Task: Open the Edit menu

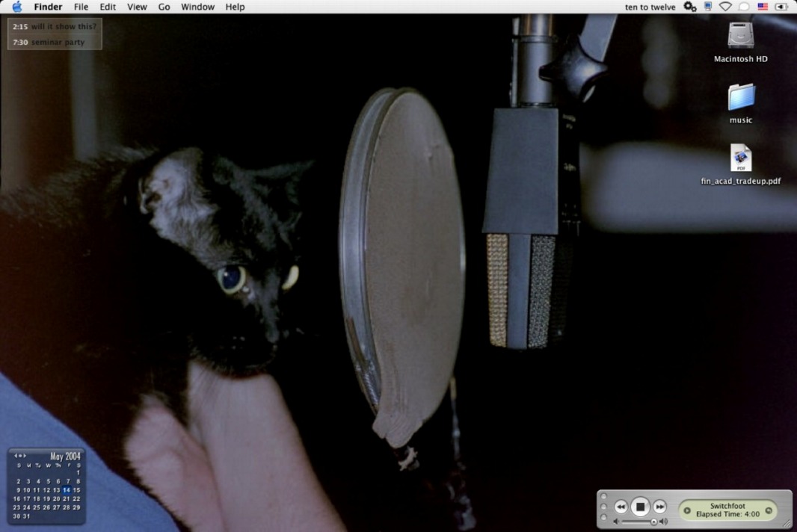Action: point(107,7)
